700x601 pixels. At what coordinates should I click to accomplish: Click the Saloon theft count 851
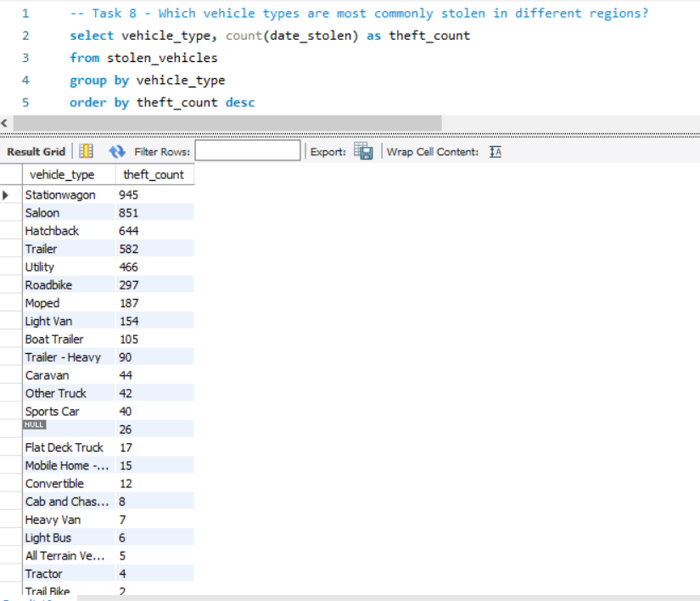pyautogui.click(x=130, y=213)
